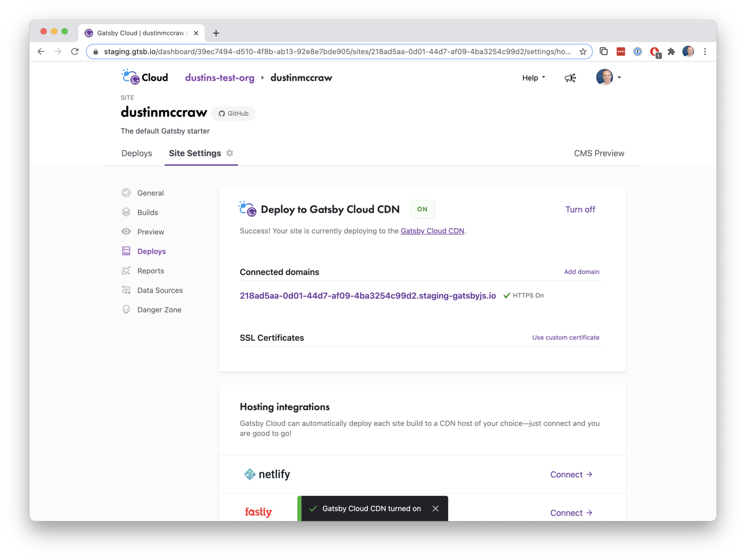Click the site lock icon in address bar
746x560 pixels.
[x=96, y=52]
